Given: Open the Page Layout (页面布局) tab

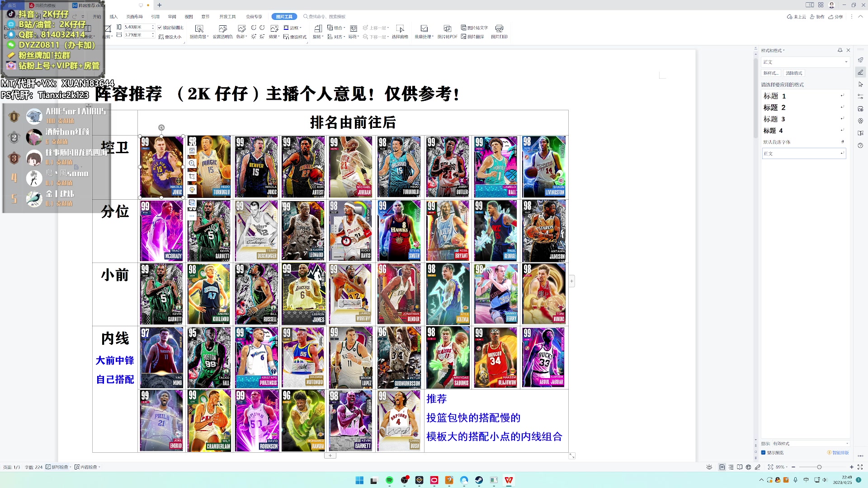Looking at the screenshot, I should coord(134,17).
